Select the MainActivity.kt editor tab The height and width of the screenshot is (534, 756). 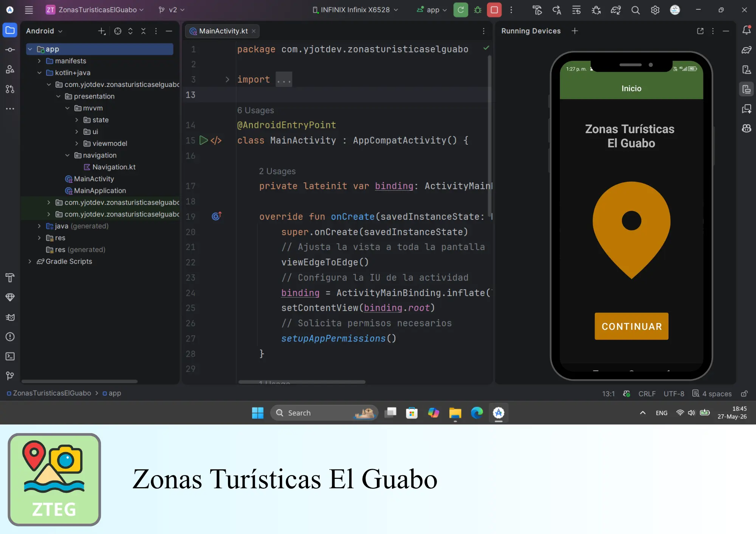pos(222,31)
